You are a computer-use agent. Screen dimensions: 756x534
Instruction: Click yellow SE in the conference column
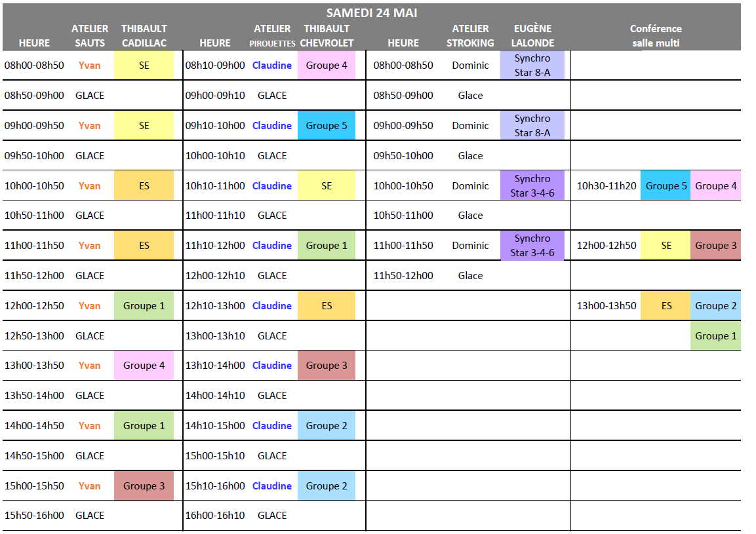click(666, 246)
